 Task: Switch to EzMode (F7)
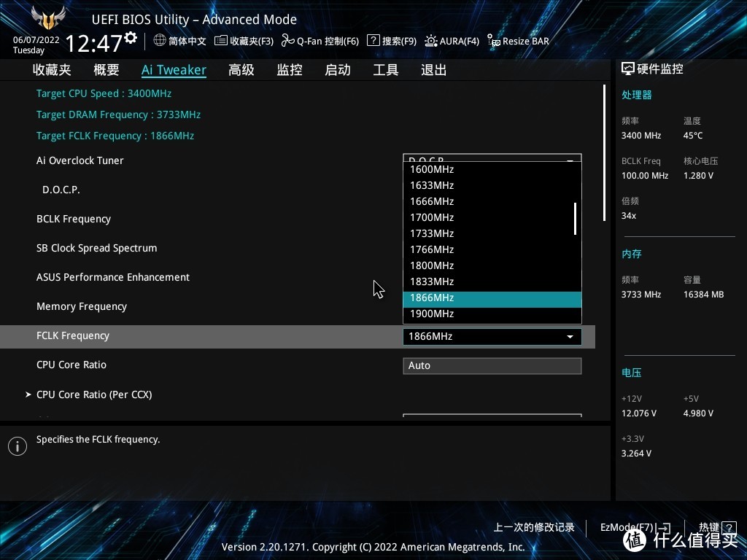(x=635, y=527)
